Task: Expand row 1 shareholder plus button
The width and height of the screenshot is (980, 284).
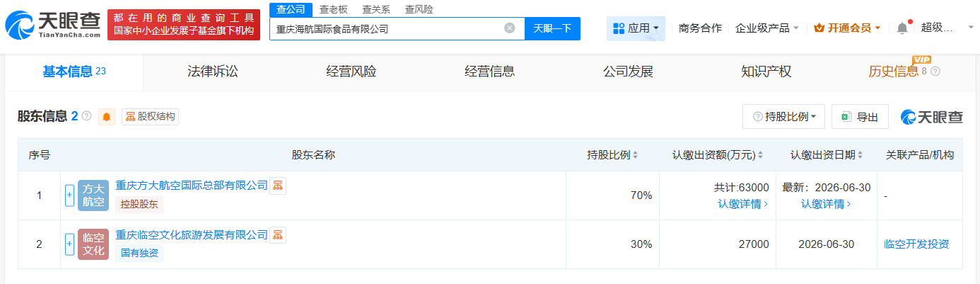Action: (x=69, y=195)
